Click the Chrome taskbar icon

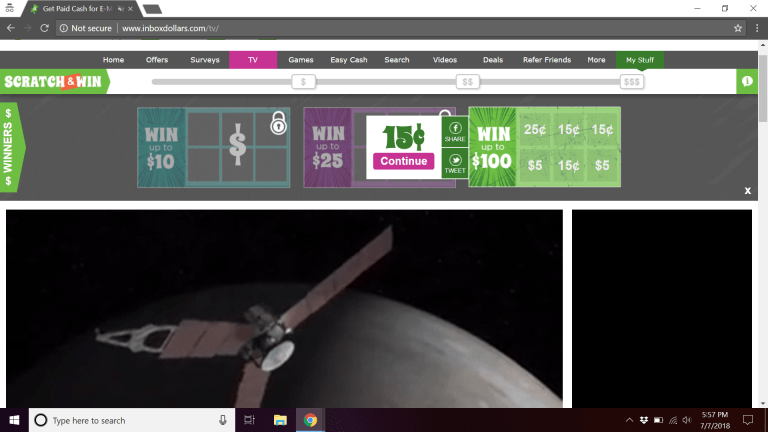click(x=310, y=420)
